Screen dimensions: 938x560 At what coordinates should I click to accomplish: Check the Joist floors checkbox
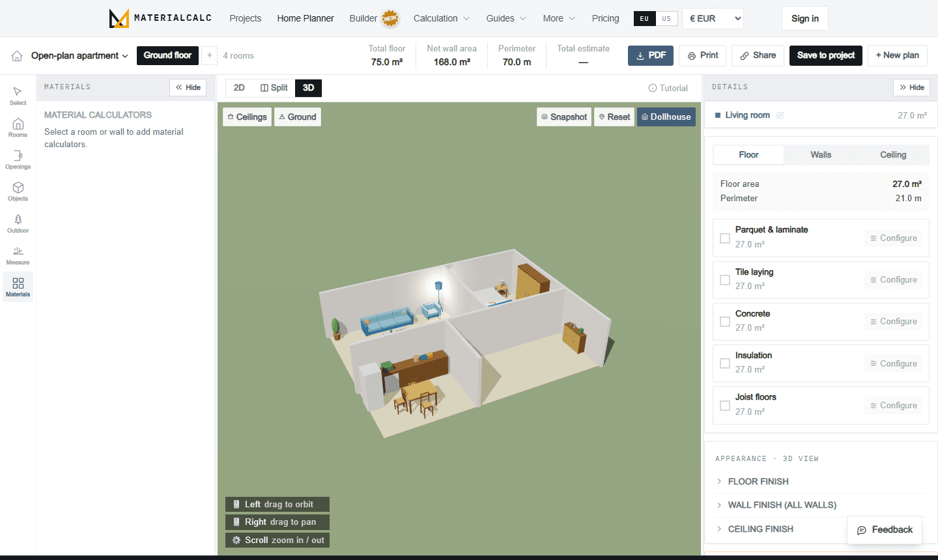click(724, 406)
